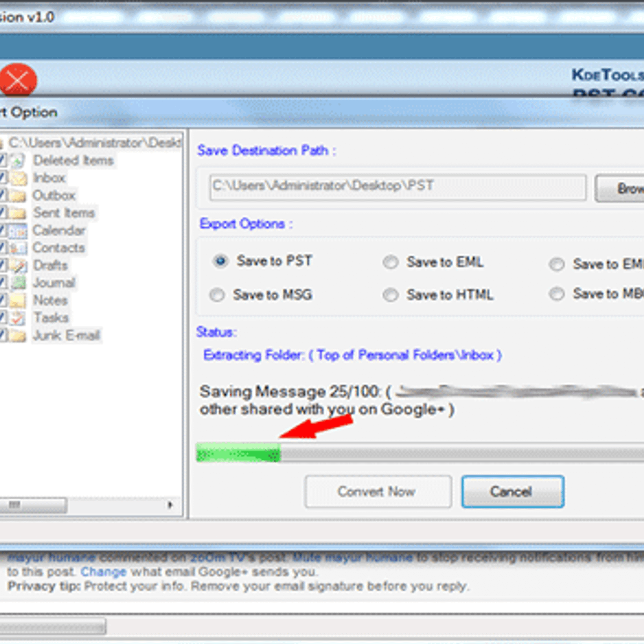The width and height of the screenshot is (644, 644).
Task: Click the Notes folder icon
Action: tap(18, 301)
